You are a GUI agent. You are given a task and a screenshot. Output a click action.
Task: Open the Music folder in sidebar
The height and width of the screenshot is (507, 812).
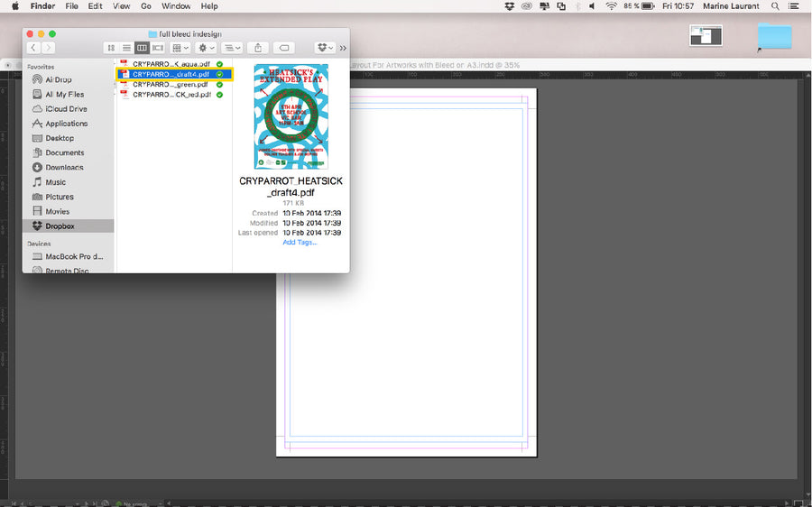(55, 182)
